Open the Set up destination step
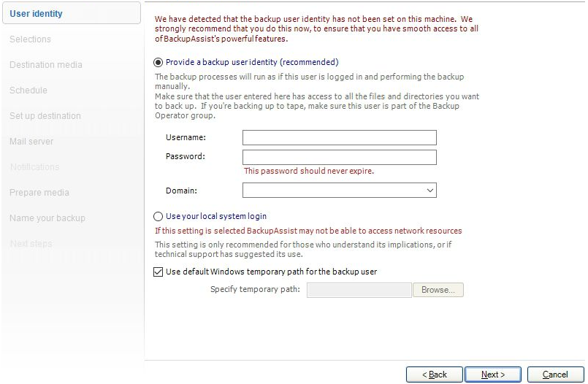This screenshot has width=588, height=384. tap(45, 116)
